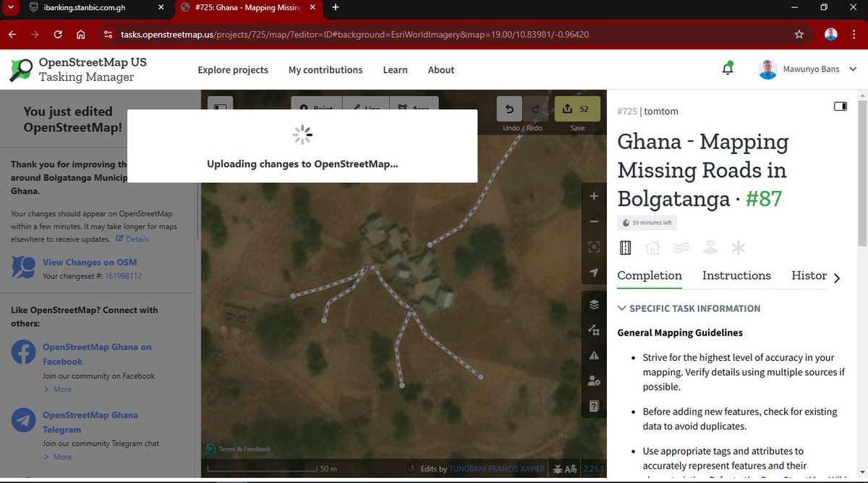Click the tab search dropdown arrow
The height and width of the screenshot is (483, 868).
click(x=10, y=7)
